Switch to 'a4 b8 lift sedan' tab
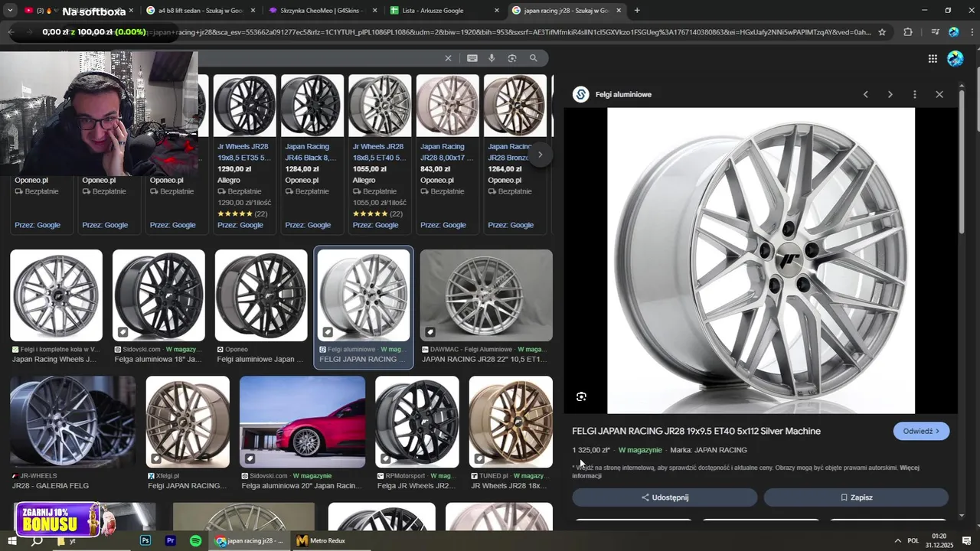Viewport: 980px width, 551px height. [200, 11]
